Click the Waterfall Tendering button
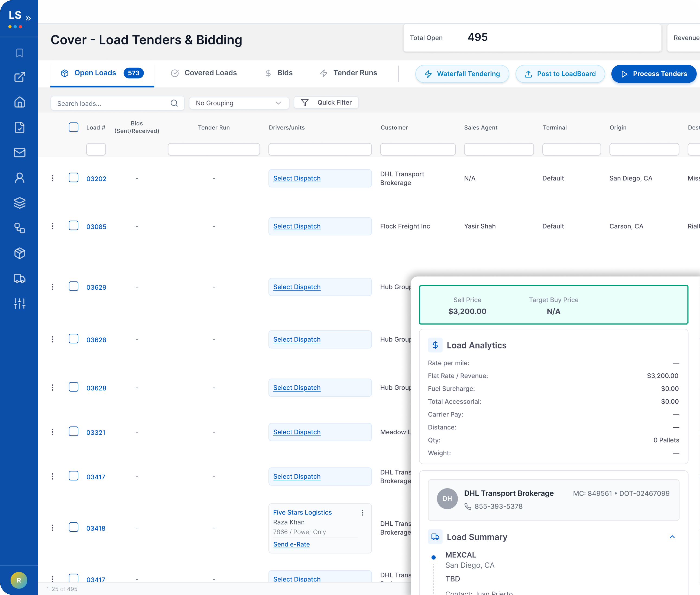Screen dimensions: 700x595 click(462, 74)
